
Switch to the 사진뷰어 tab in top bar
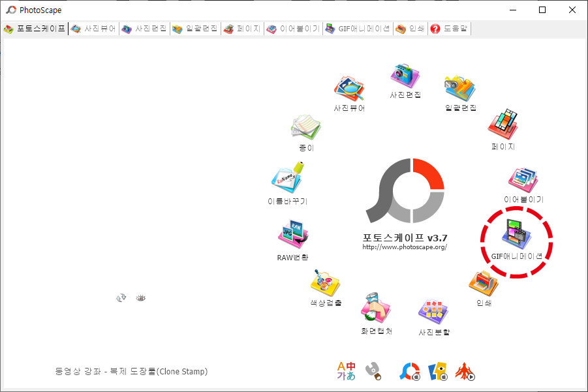coord(93,29)
